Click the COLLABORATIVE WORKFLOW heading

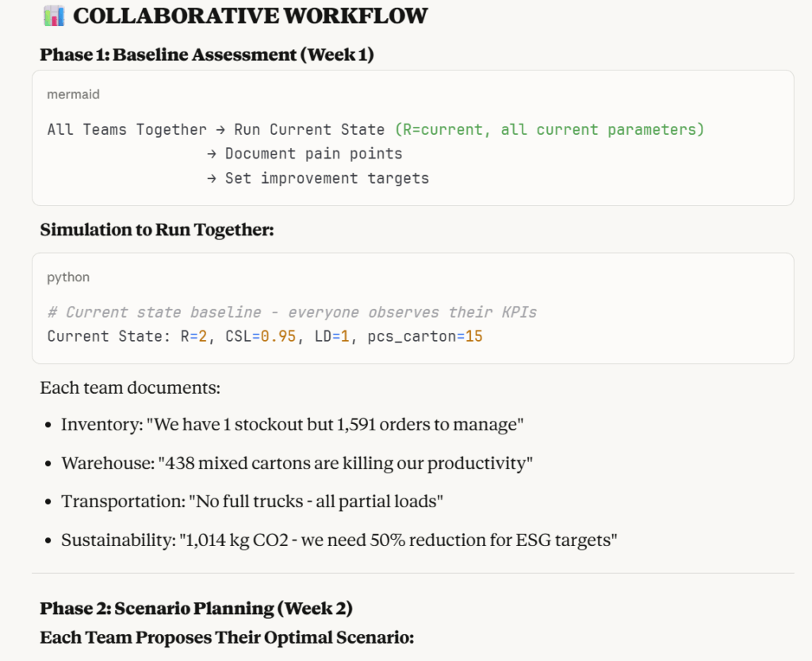251,15
